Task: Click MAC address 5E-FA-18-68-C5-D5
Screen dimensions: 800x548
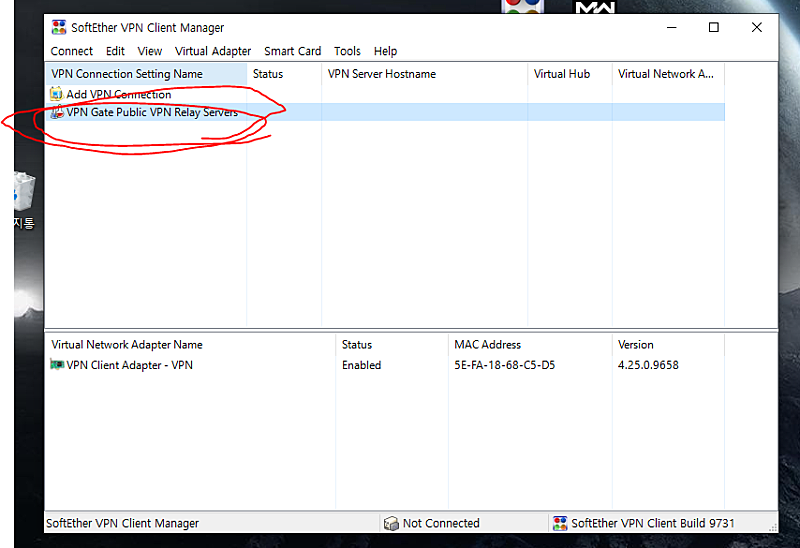Action: [x=505, y=365]
